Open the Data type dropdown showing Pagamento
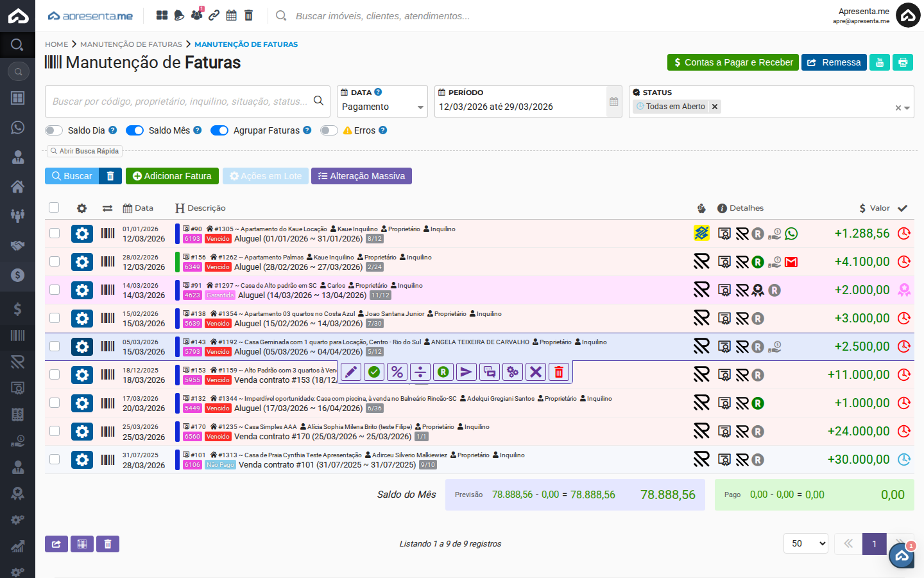Viewport: 924px width, 578px height. pos(382,107)
